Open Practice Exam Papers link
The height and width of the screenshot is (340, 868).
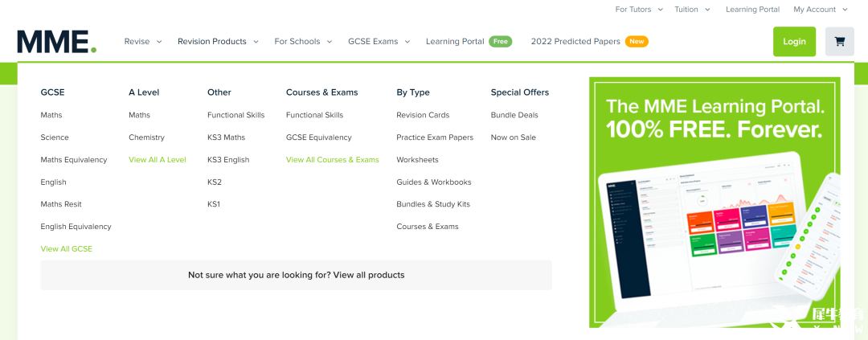pos(435,137)
